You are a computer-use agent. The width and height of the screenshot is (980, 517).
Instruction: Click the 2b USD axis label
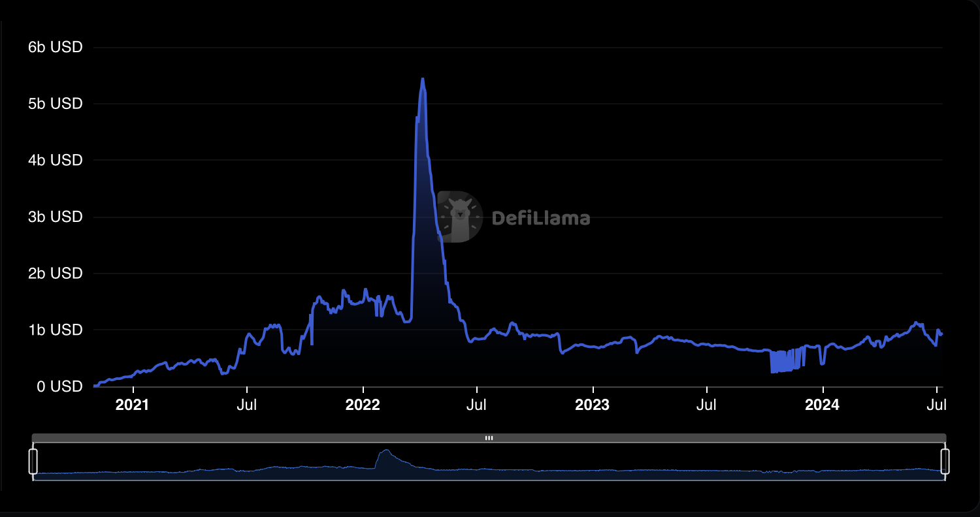(56, 274)
